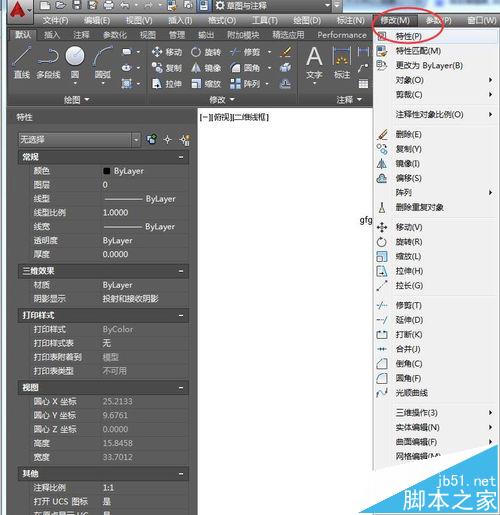Expand the 修改 ribbon panel
The height and width of the screenshot is (515, 500).
tap(222, 99)
